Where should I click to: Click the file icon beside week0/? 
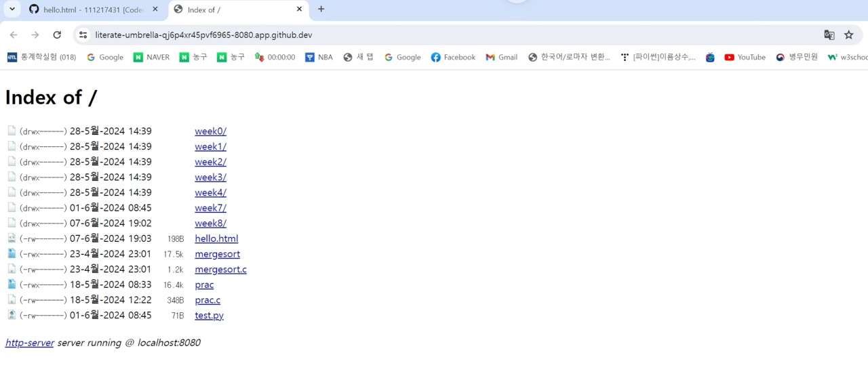click(12, 131)
